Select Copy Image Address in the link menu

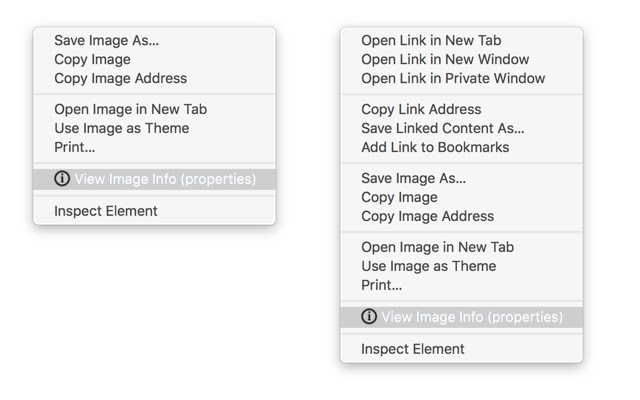click(x=427, y=216)
